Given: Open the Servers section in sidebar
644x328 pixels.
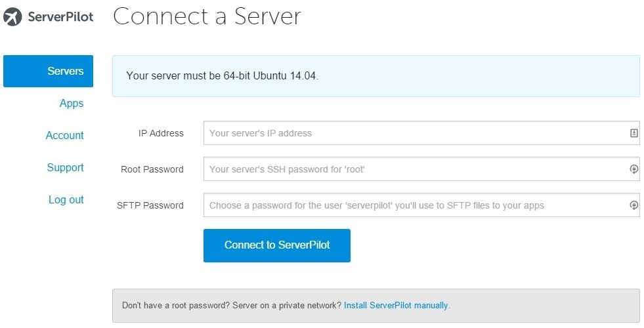Looking at the screenshot, I should tap(48, 71).
